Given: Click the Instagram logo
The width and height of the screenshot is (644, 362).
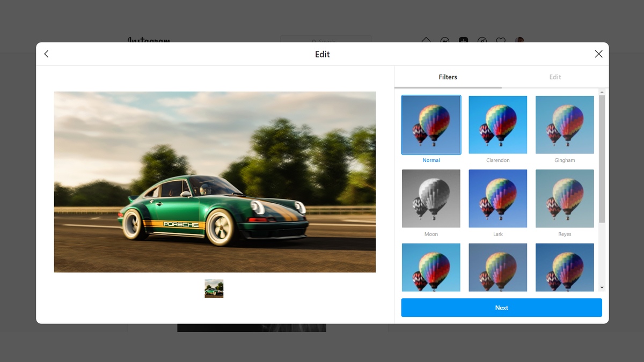Looking at the screenshot, I should [x=149, y=42].
